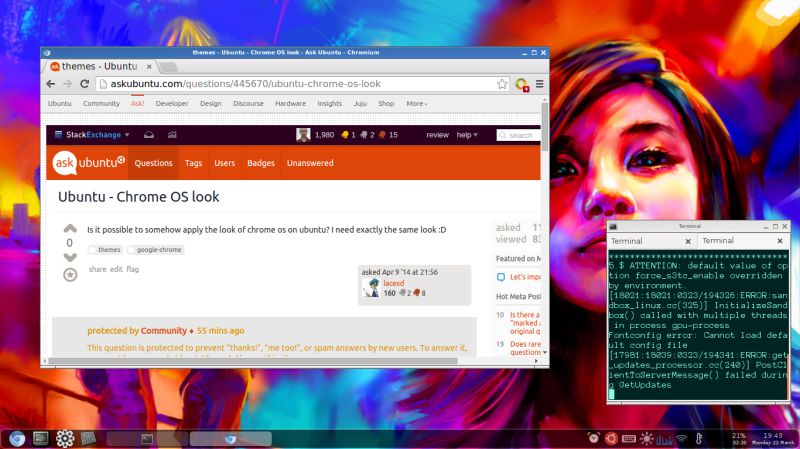Go forward in Chromium browser
The image size is (800, 449).
pyautogui.click(x=67, y=84)
